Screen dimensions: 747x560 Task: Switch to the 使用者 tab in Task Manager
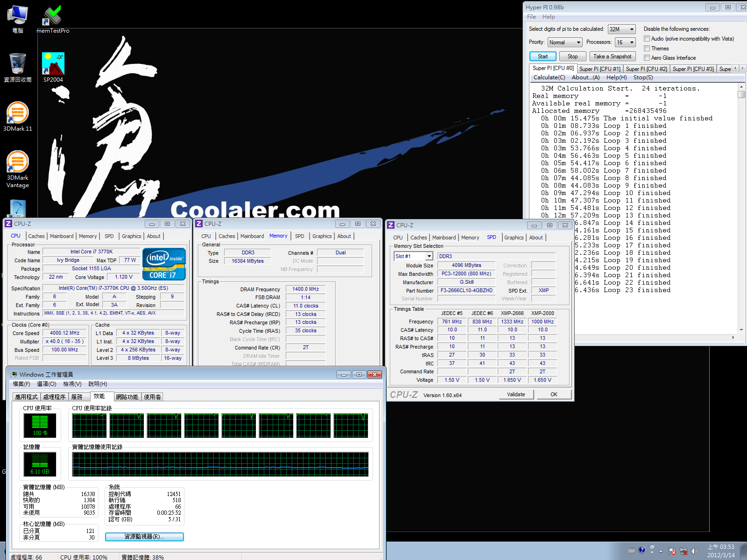click(x=152, y=397)
